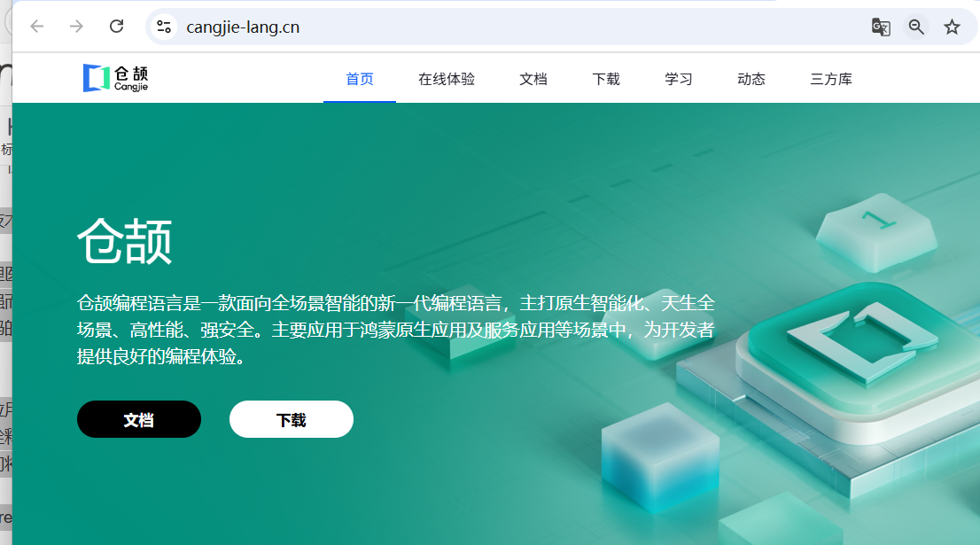
Task: Click the black 文档 button in the hero banner
Action: pyautogui.click(x=139, y=419)
